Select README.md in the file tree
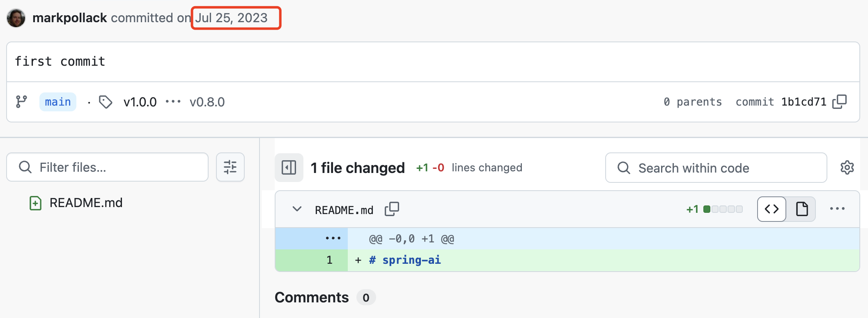 pos(86,203)
